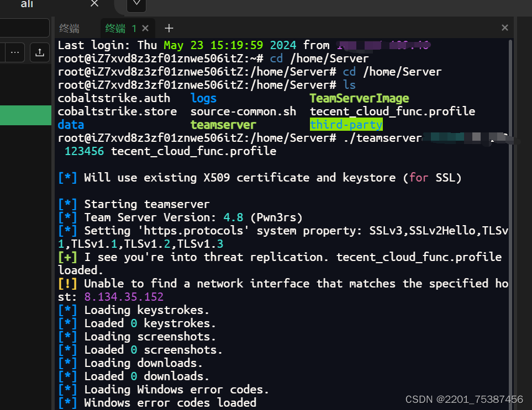The width and height of the screenshot is (532, 410).
Task: Close the 'ali' browser tab
Action: (x=94, y=4)
